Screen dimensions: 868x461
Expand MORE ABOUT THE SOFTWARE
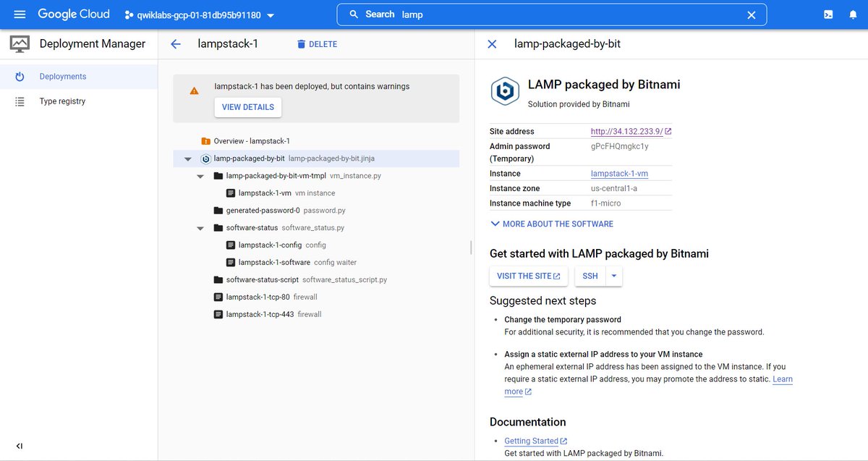(552, 224)
